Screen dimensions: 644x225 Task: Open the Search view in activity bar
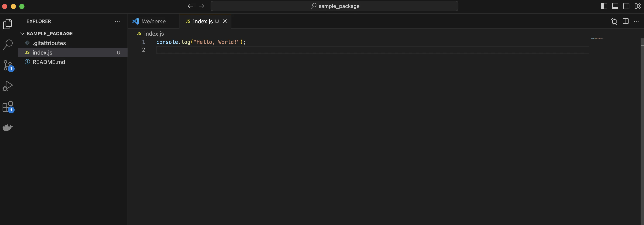click(x=8, y=45)
